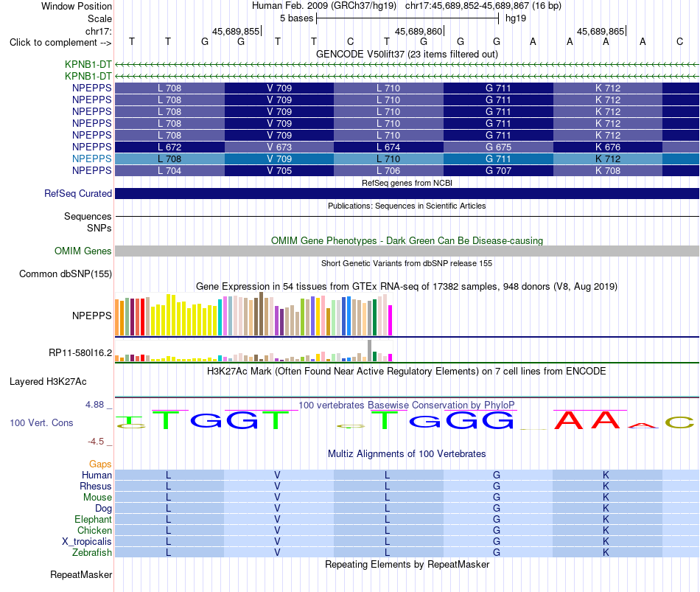Click base letter C at end of sequence
The height and width of the screenshot is (592, 700).
click(679, 41)
